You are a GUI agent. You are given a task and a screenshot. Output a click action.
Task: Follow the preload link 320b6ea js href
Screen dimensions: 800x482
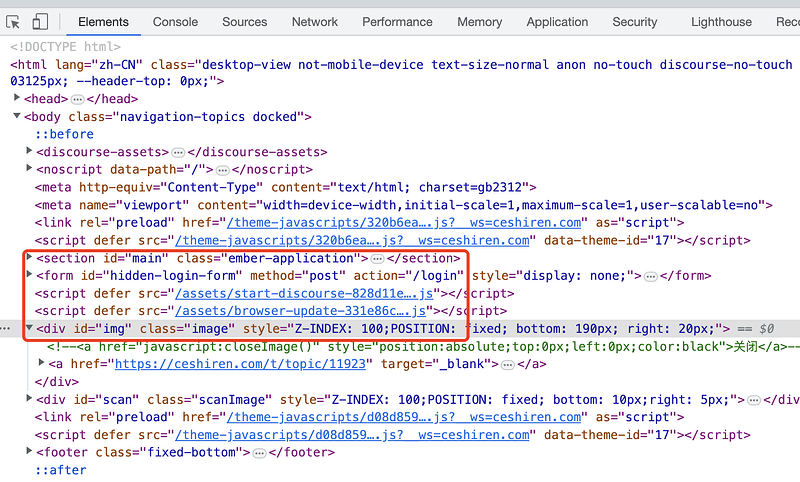click(404, 223)
